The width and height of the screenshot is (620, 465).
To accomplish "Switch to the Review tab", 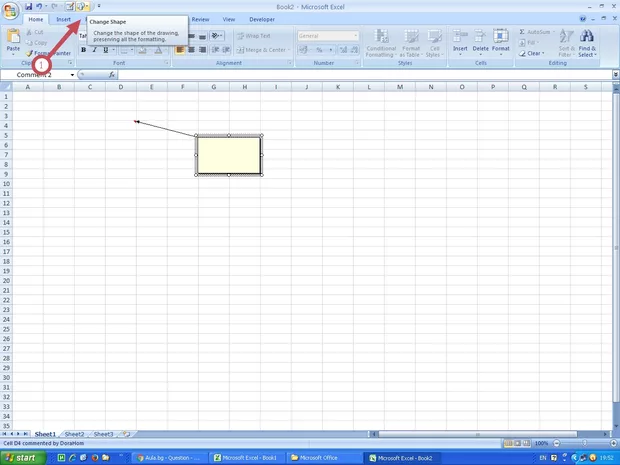I will 200,19.
